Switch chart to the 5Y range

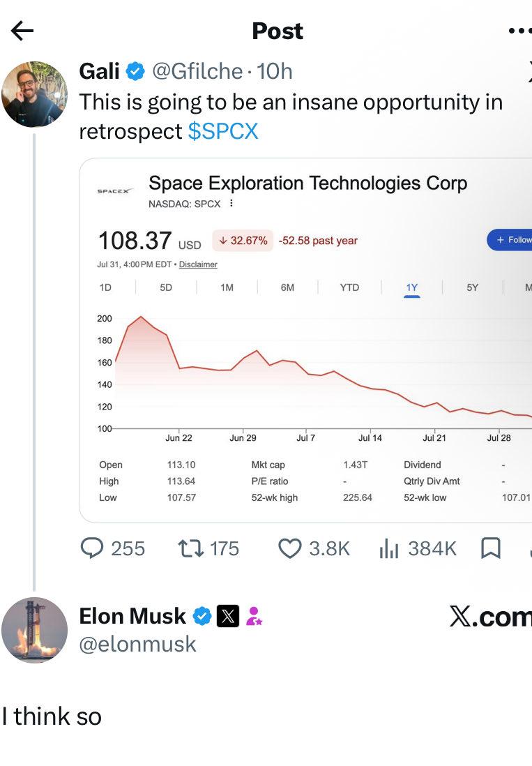pos(473,287)
